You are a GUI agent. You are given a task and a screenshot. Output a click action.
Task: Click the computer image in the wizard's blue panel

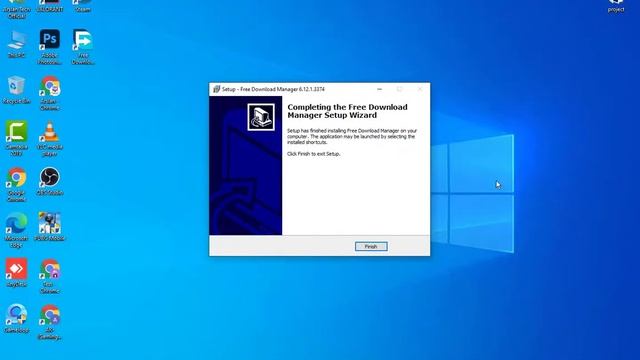coord(261,117)
